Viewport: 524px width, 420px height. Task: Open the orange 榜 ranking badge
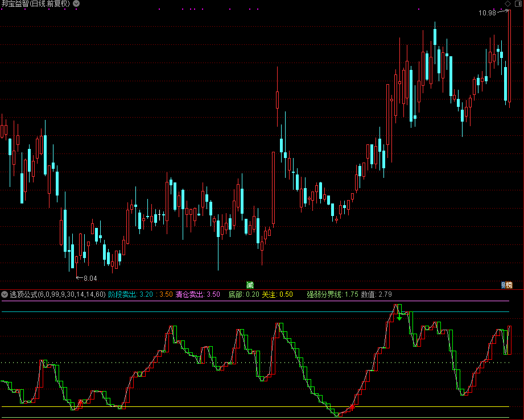509,285
